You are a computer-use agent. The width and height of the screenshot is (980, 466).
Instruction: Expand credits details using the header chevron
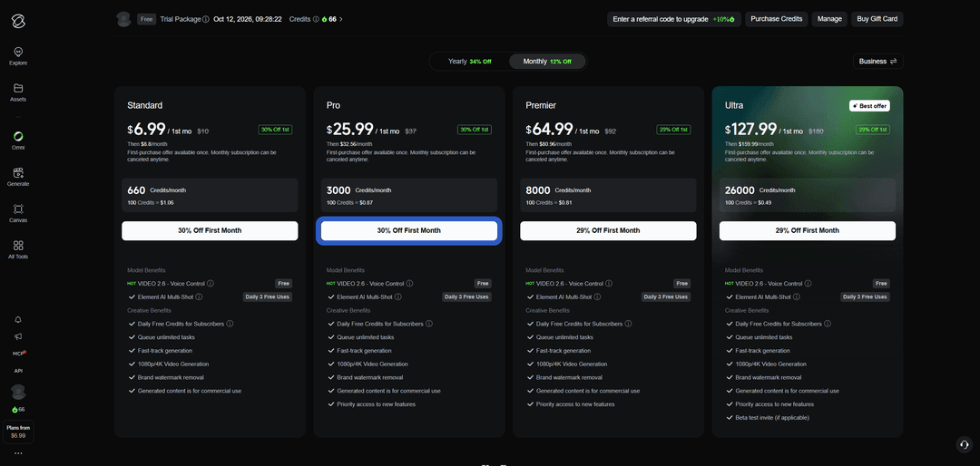pyautogui.click(x=341, y=19)
